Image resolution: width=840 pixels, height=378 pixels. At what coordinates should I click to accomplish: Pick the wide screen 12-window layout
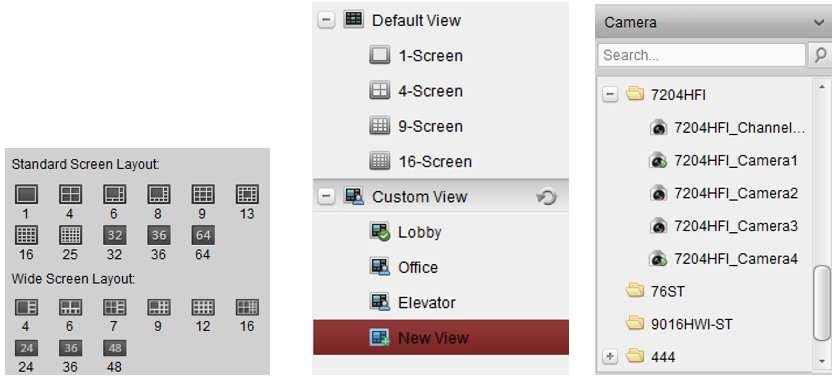[x=202, y=307]
